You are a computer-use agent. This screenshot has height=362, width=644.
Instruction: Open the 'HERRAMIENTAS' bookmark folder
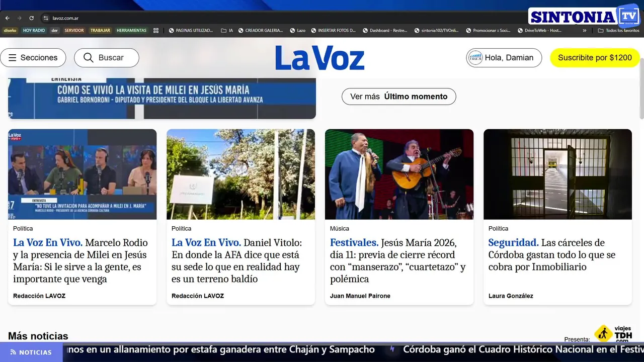pos(131,31)
